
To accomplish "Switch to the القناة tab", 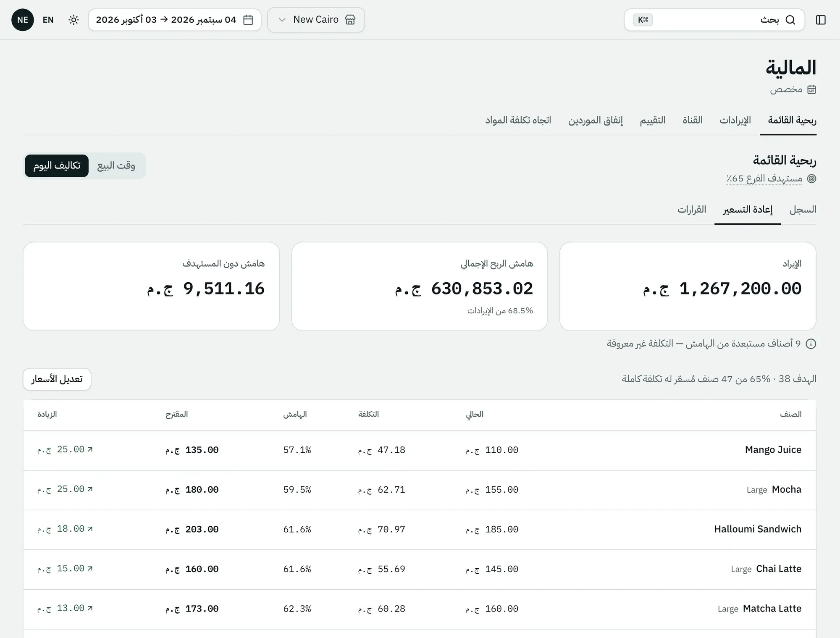I will [693, 121].
